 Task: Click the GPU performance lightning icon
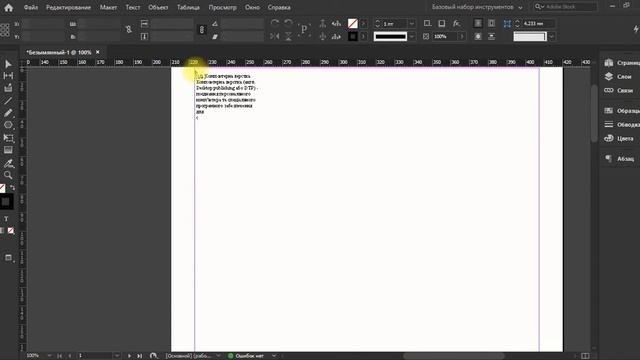click(x=636, y=29)
